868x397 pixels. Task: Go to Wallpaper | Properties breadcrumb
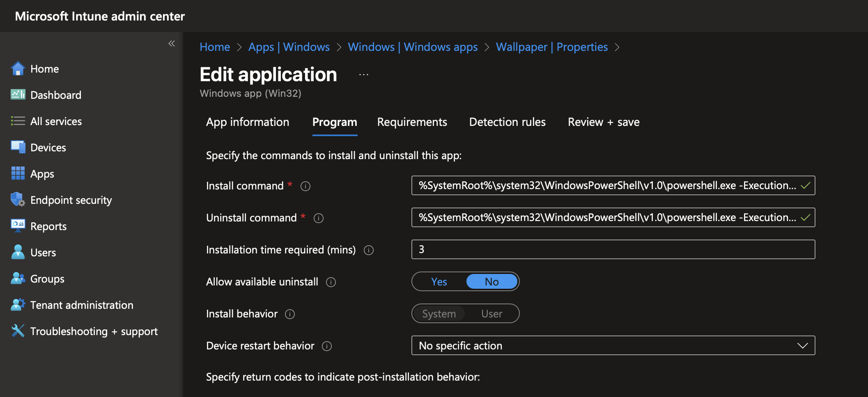[x=552, y=47]
